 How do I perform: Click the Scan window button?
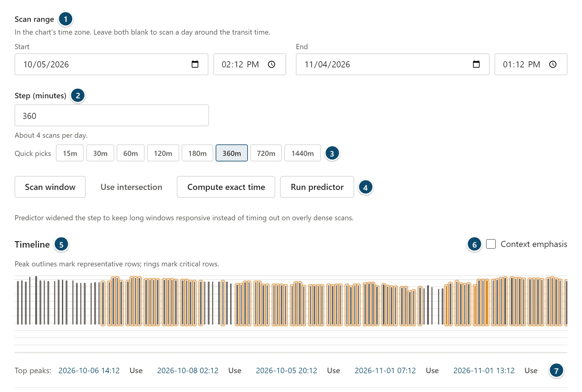tap(50, 187)
